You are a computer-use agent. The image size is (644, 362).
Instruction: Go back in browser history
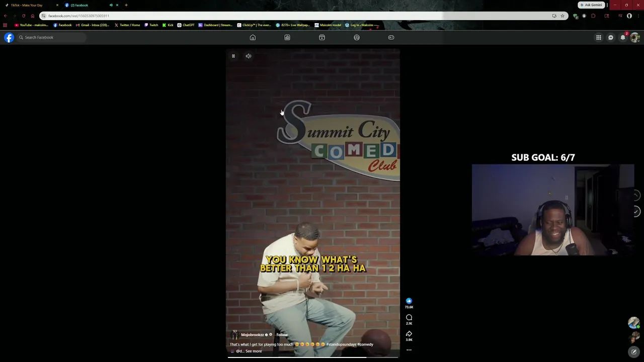click(5, 16)
